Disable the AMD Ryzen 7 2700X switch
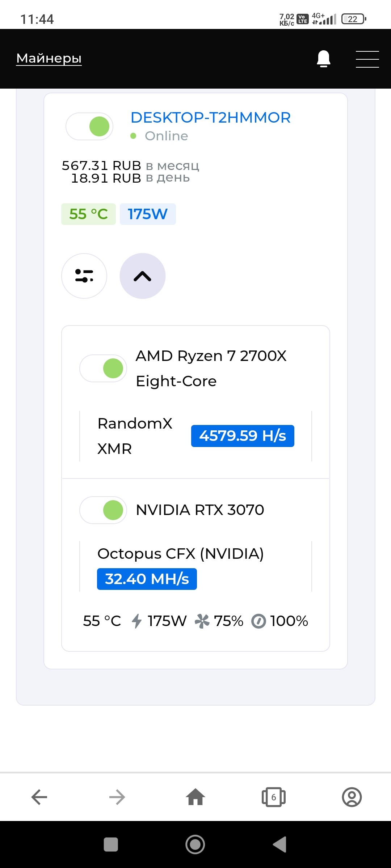 103,368
